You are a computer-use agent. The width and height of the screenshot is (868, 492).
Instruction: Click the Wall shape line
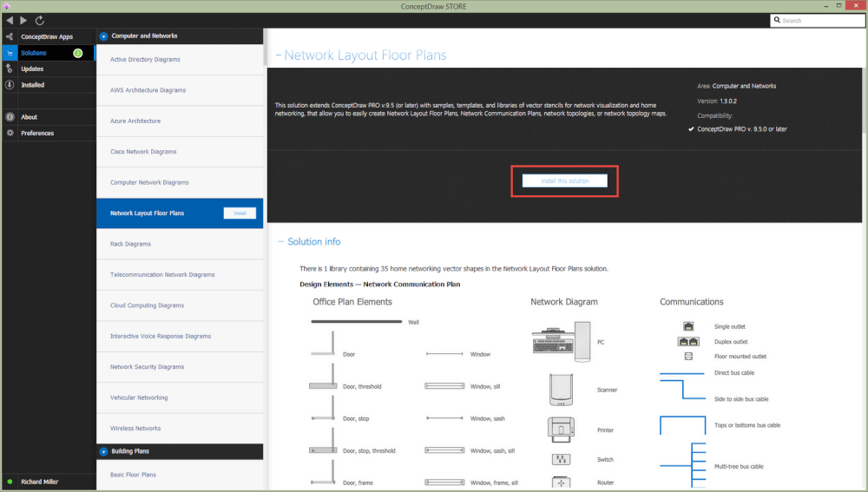pyautogui.click(x=357, y=322)
